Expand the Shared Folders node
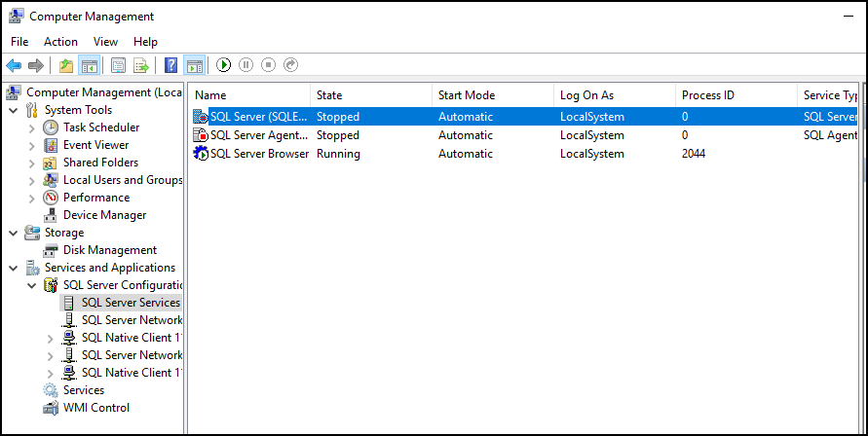Image resolution: width=868 pixels, height=436 pixels. pyautogui.click(x=32, y=163)
